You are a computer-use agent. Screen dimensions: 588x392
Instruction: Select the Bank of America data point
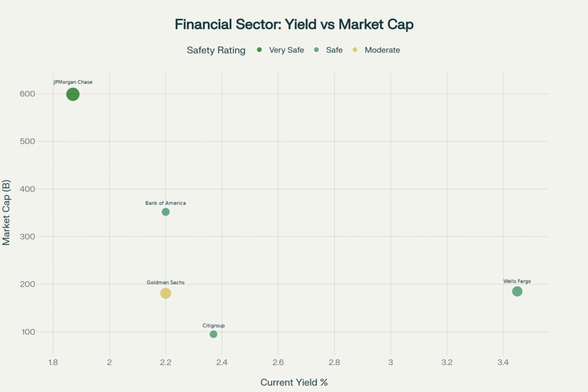(x=166, y=212)
